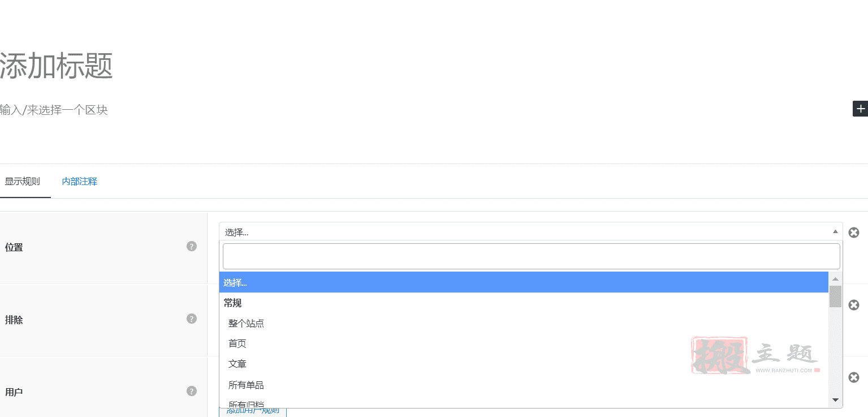Click the dropdown list scroll down arrow
The width and height of the screenshot is (868, 417).
coord(835,400)
